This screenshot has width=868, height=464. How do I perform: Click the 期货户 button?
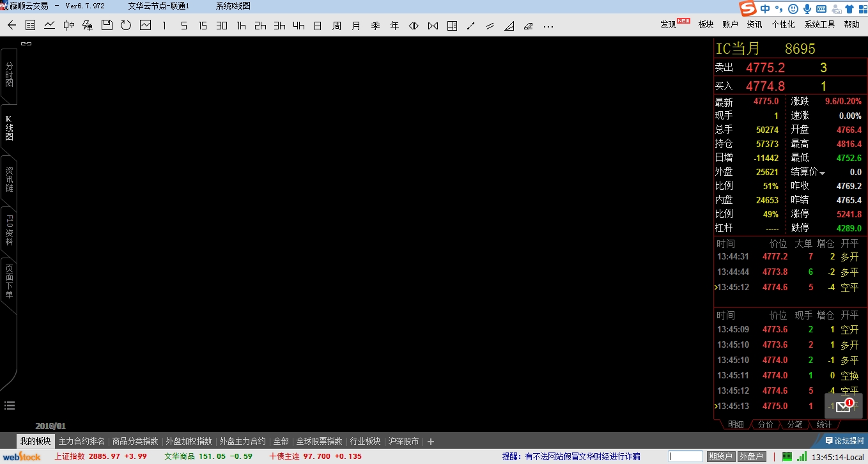click(720, 456)
